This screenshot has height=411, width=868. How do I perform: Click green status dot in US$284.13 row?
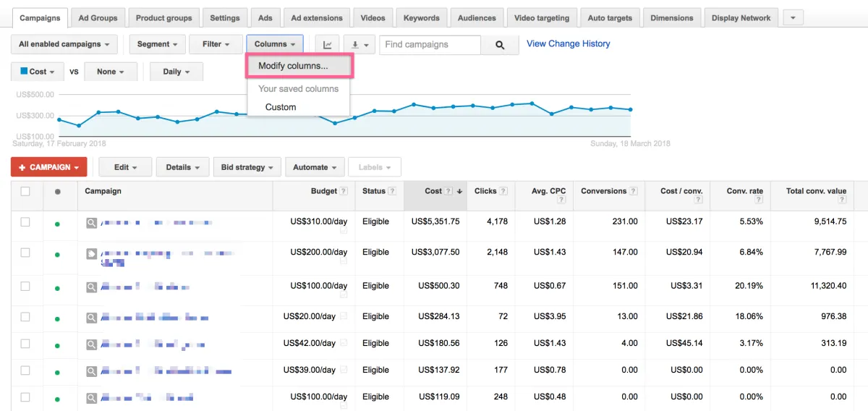(57, 318)
